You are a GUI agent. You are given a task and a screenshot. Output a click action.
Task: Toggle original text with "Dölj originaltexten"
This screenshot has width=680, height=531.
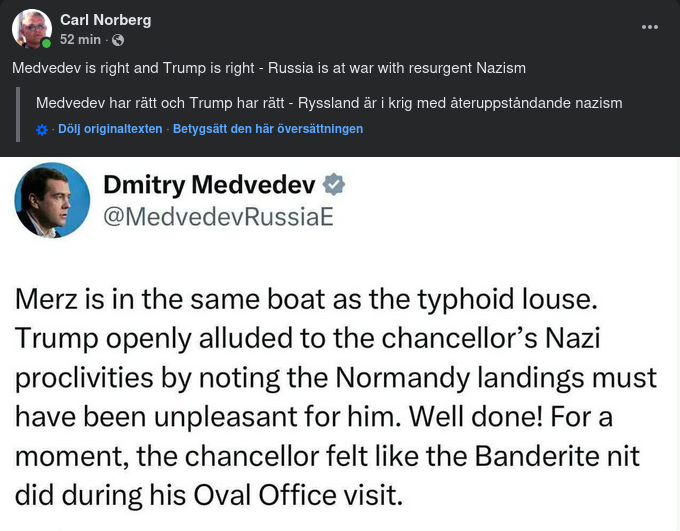point(108,129)
